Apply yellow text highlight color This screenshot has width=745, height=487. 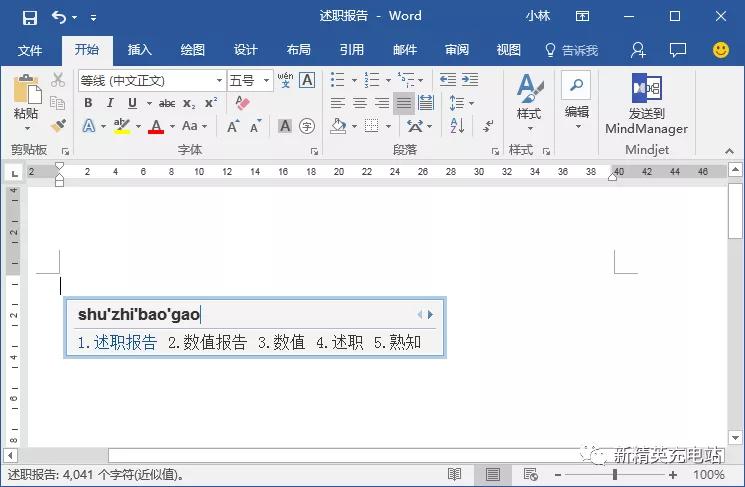click(122, 126)
